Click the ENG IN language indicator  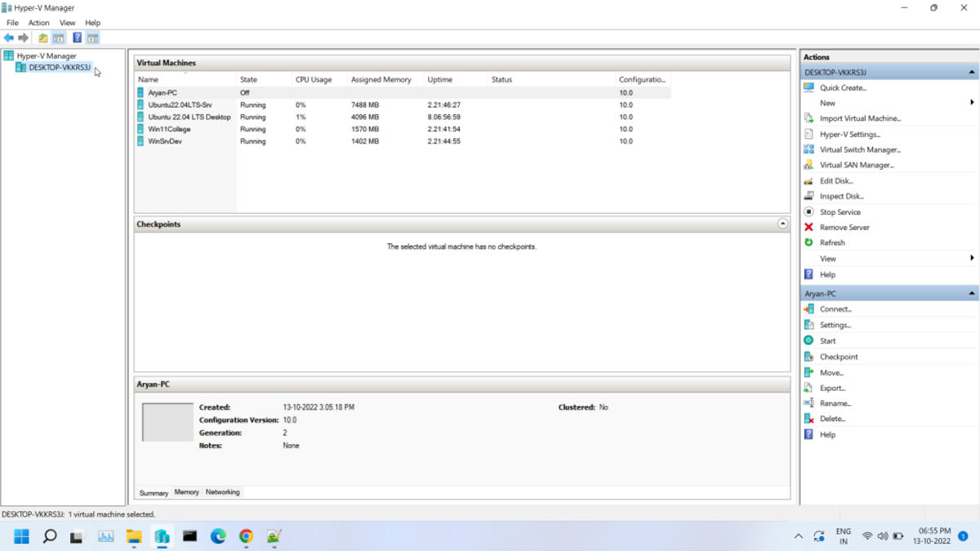click(x=844, y=536)
